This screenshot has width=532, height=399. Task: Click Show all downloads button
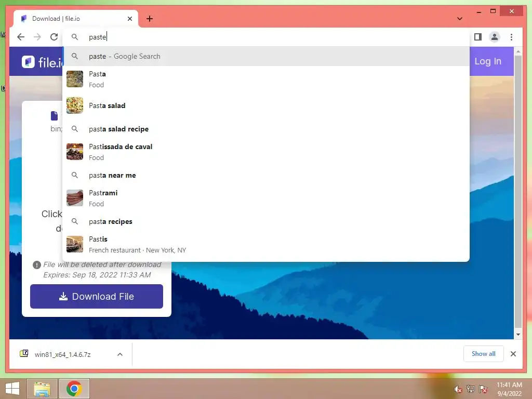pos(483,354)
